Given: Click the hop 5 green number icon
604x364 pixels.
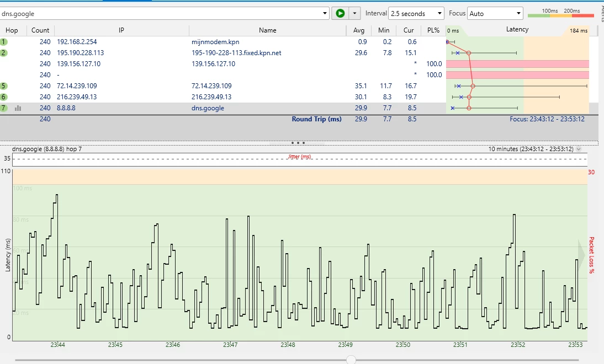Looking at the screenshot, I should [4, 86].
